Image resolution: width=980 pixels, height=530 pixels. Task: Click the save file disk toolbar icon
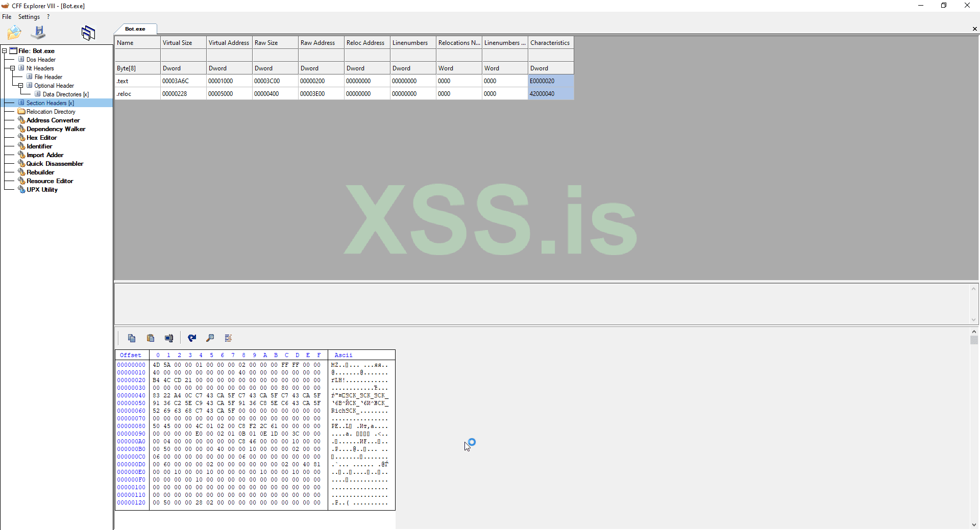tap(38, 33)
